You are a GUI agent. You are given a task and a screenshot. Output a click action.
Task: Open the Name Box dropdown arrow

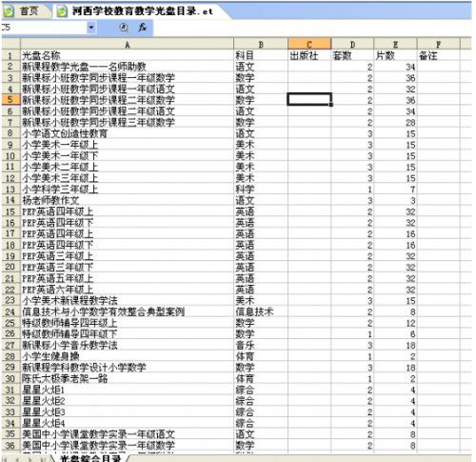(x=91, y=28)
